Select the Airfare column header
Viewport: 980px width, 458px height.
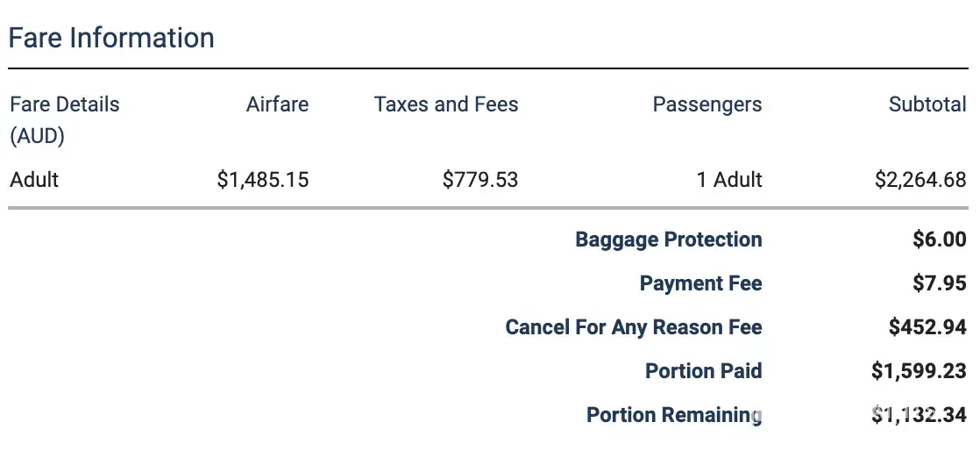coord(277,104)
